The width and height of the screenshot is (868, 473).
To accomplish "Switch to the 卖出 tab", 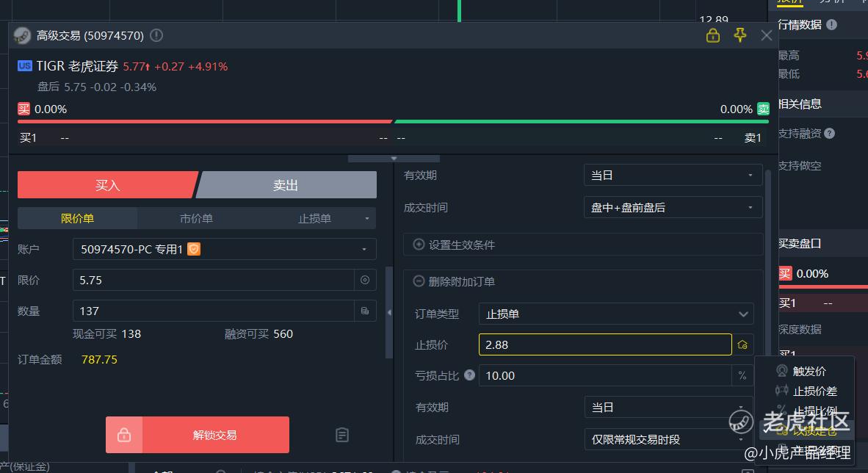I will coord(286,185).
